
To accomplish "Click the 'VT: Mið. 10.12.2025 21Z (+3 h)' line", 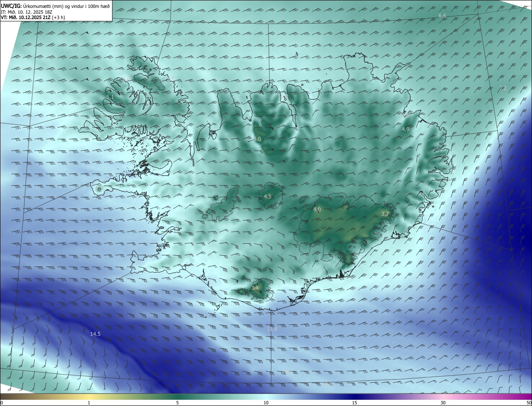I will (x=33, y=17).
